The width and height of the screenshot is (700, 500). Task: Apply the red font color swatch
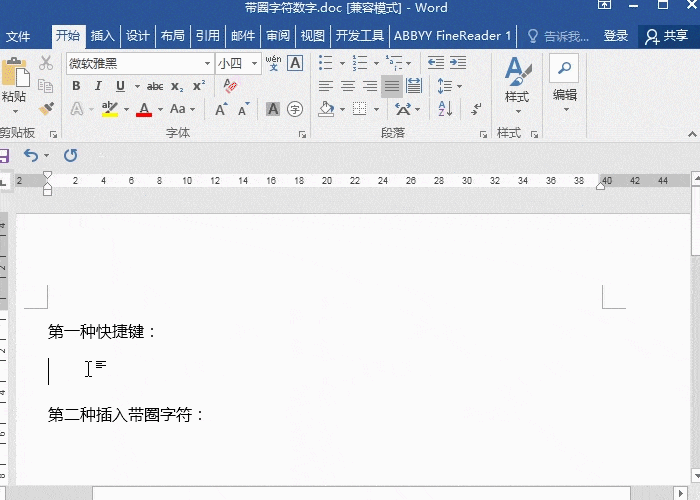click(144, 109)
